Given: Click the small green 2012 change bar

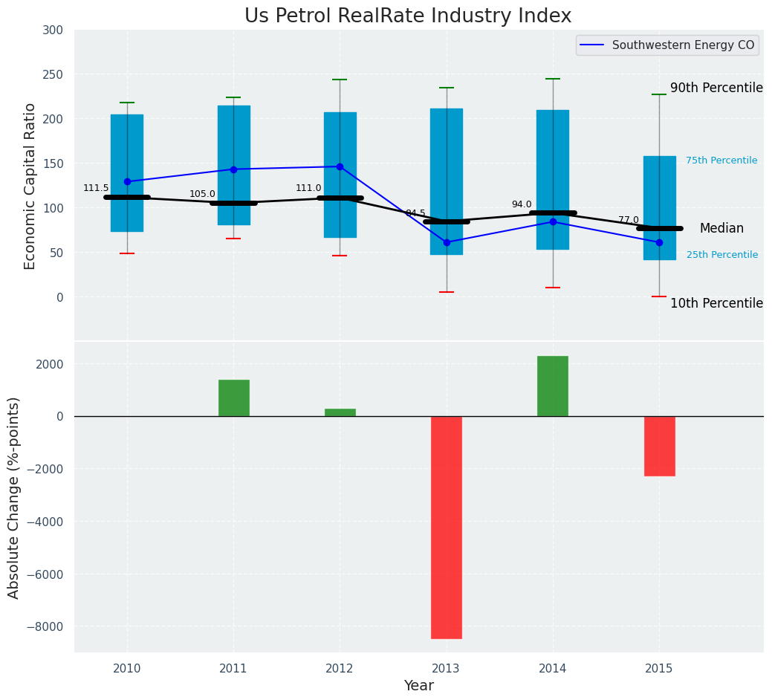Looking at the screenshot, I should tap(340, 412).
